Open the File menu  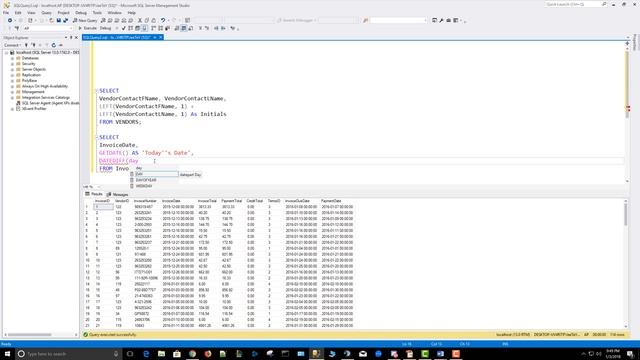pyautogui.click(x=6, y=13)
